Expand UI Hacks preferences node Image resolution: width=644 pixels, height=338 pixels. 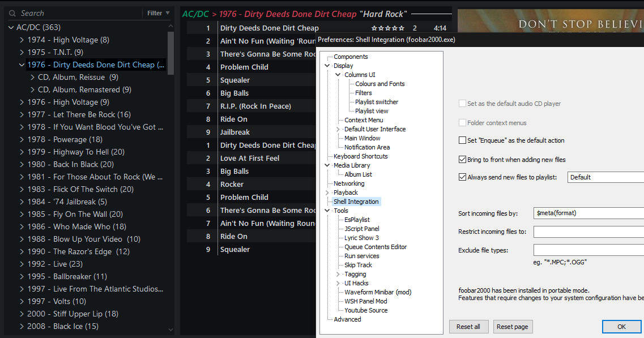coord(338,284)
